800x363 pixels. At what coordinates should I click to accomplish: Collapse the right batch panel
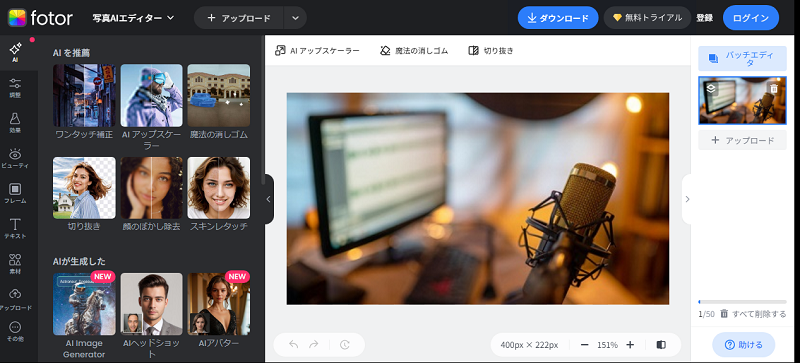[x=687, y=199]
